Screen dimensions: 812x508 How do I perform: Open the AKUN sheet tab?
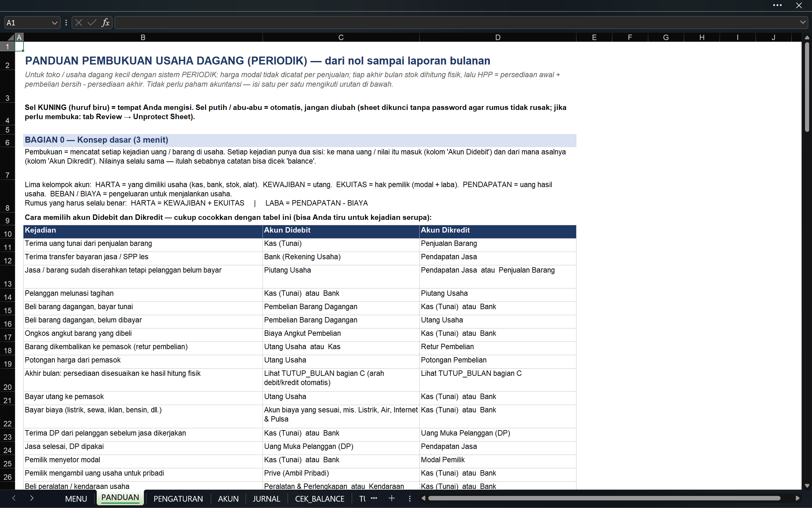click(x=228, y=498)
